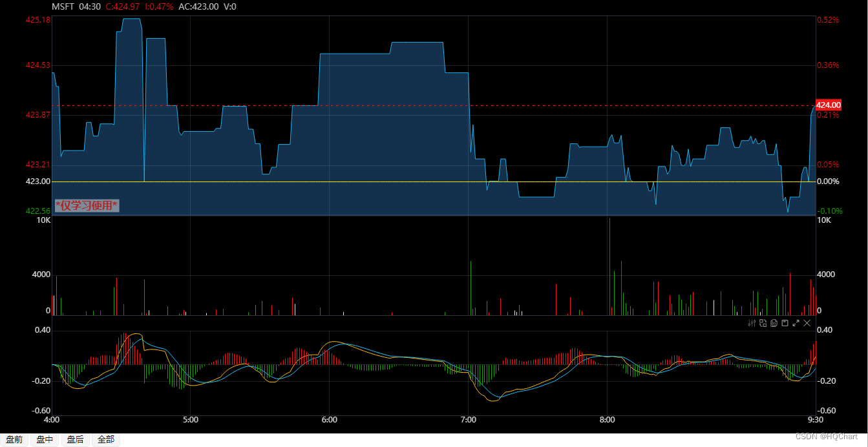
Task: Click the AC:423.00 value in header
Action: (198, 6)
